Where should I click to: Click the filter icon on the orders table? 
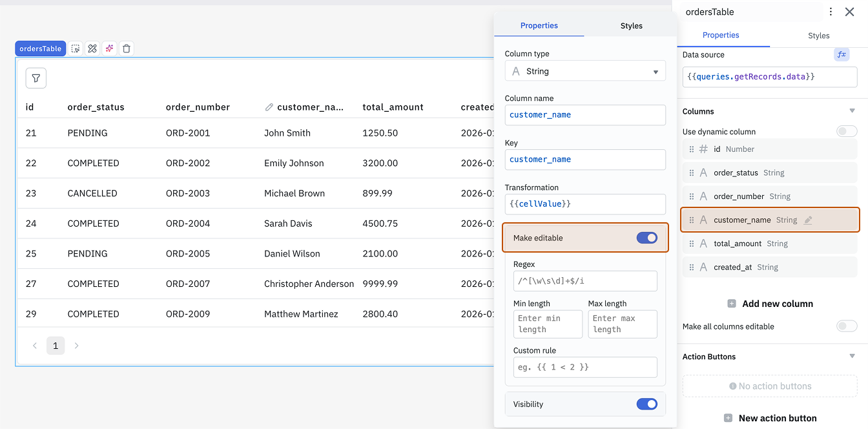tap(36, 78)
